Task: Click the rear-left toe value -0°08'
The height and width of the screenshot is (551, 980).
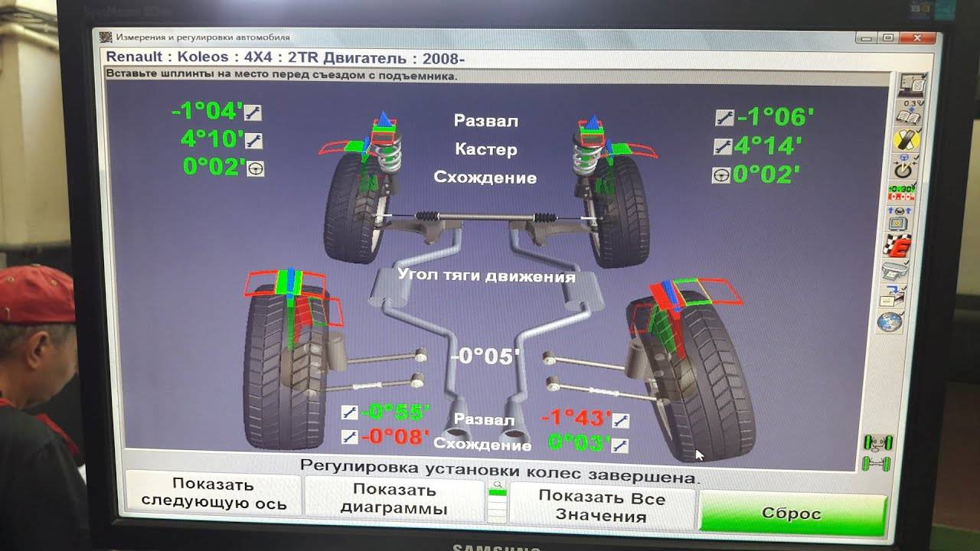Action: pyautogui.click(x=395, y=437)
